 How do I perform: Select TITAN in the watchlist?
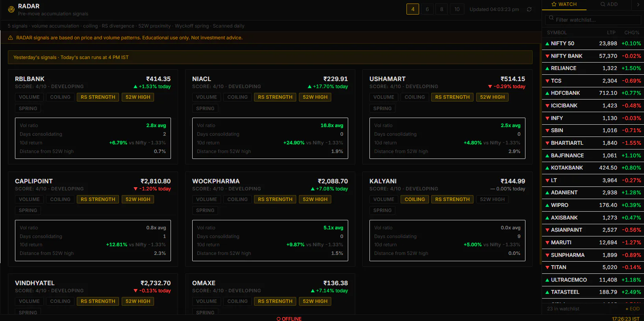point(593,267)
